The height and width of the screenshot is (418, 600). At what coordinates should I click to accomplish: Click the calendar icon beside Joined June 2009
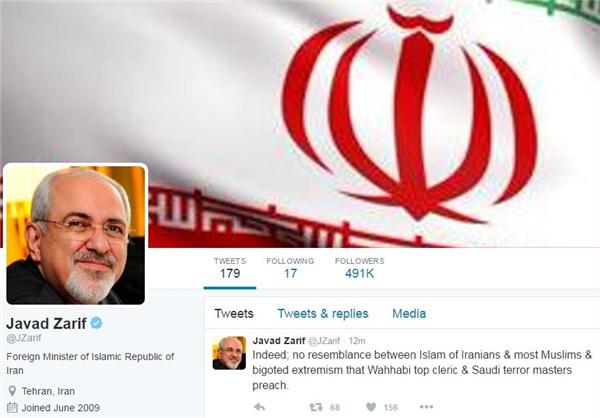coord(12,408)
